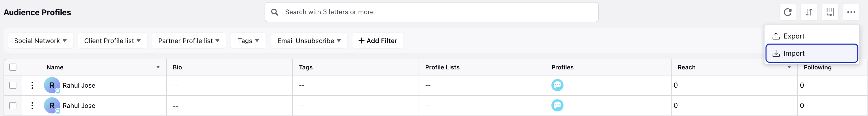
Task: Click the refresh icon button
Action: pyautogui.click(x=787, y=12)
